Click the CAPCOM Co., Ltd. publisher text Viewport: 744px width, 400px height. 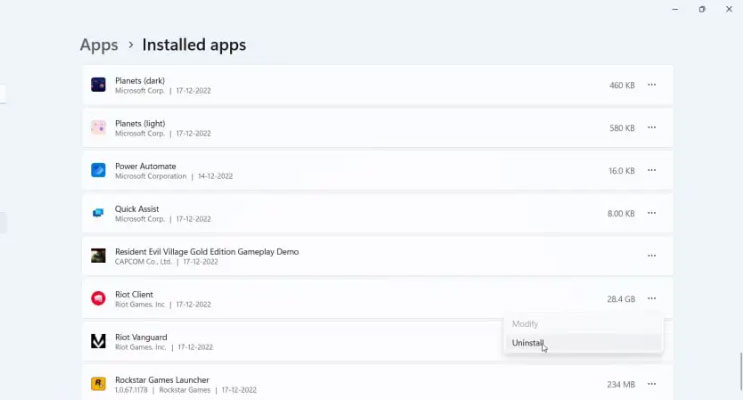(143, 261)
